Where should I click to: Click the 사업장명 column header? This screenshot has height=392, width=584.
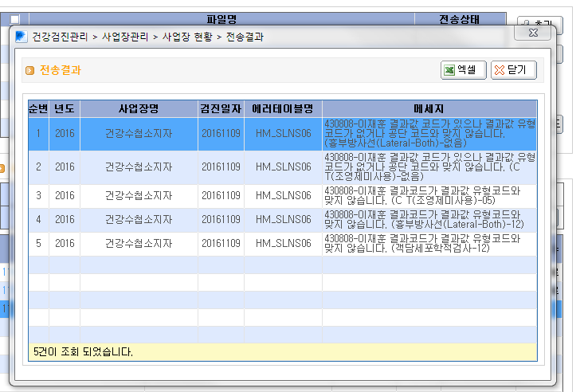139,109
